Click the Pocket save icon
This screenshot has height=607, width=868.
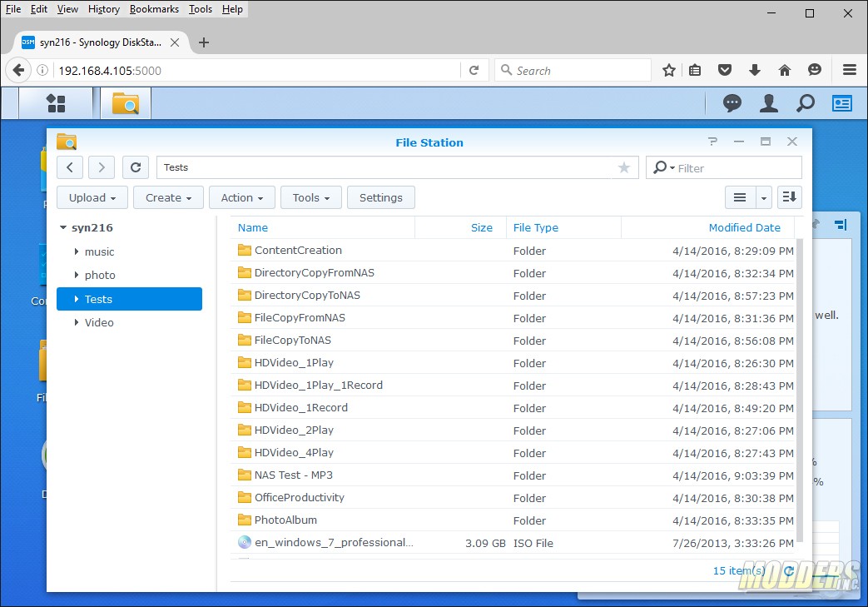point(725,70)
